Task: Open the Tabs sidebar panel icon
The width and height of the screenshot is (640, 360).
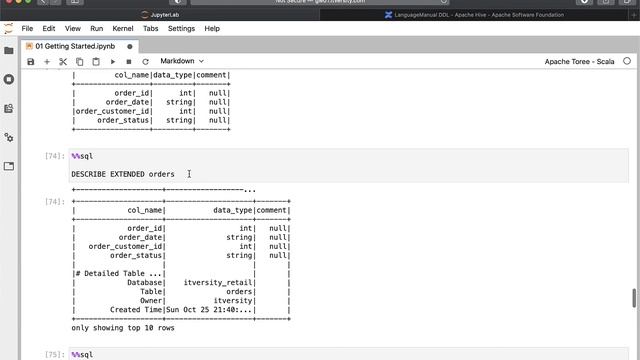Action: click(9, 166)
